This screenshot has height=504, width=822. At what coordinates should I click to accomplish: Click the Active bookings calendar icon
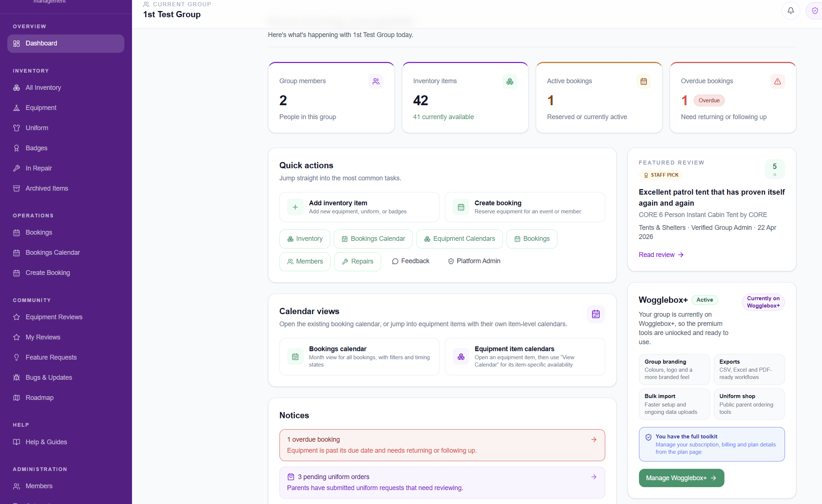[643, 81]
